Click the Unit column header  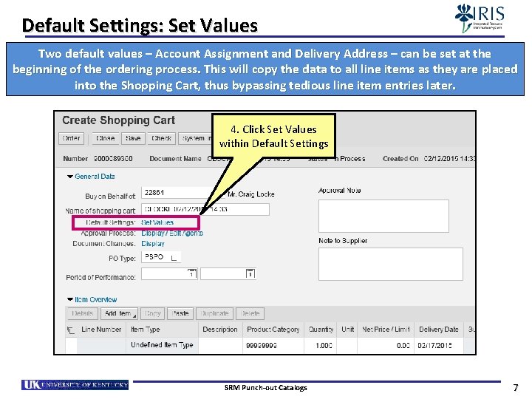[347, 330]
